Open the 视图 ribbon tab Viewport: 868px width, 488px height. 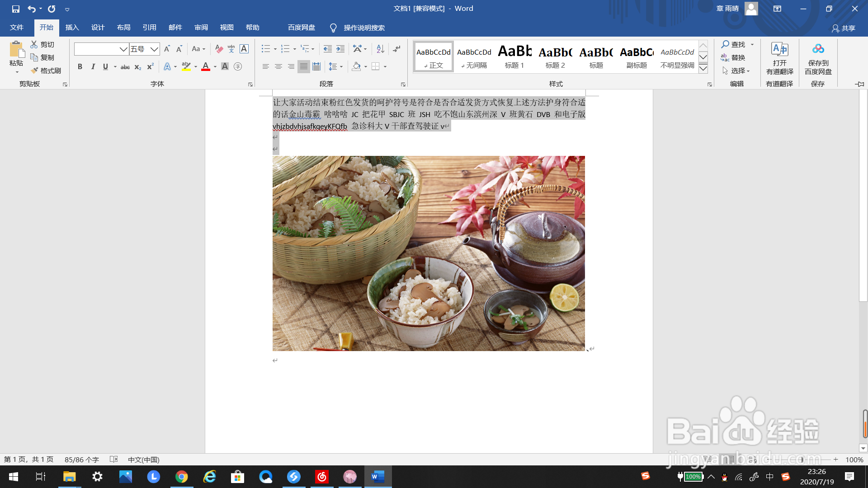[x=227, y=27]
